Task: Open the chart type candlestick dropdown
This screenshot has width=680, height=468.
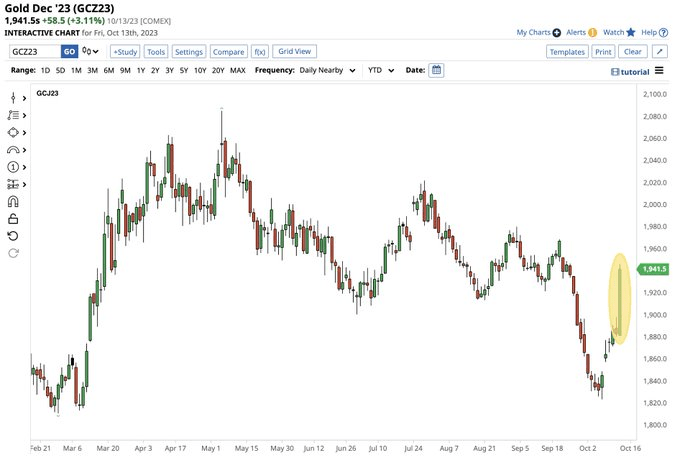Action: tap(92, 51)
